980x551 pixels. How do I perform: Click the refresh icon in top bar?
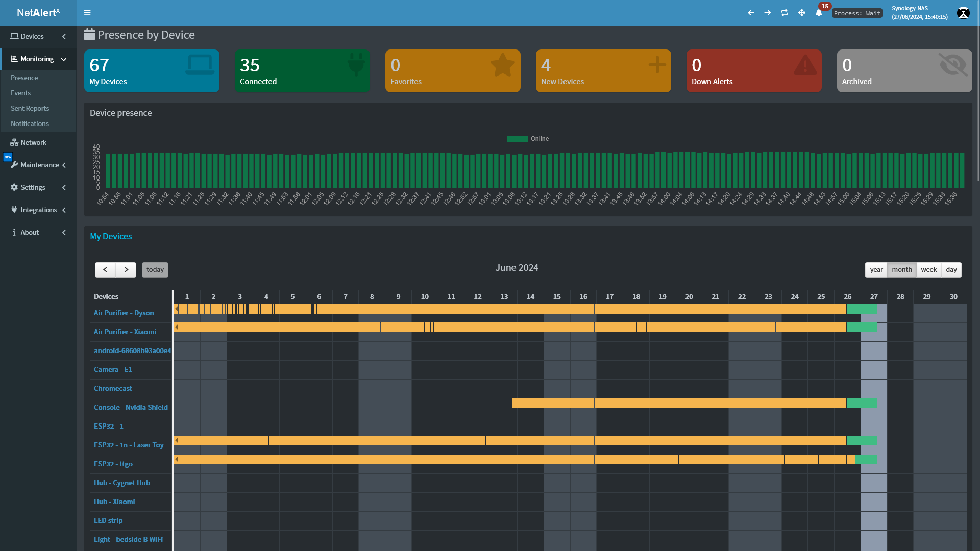785,13
